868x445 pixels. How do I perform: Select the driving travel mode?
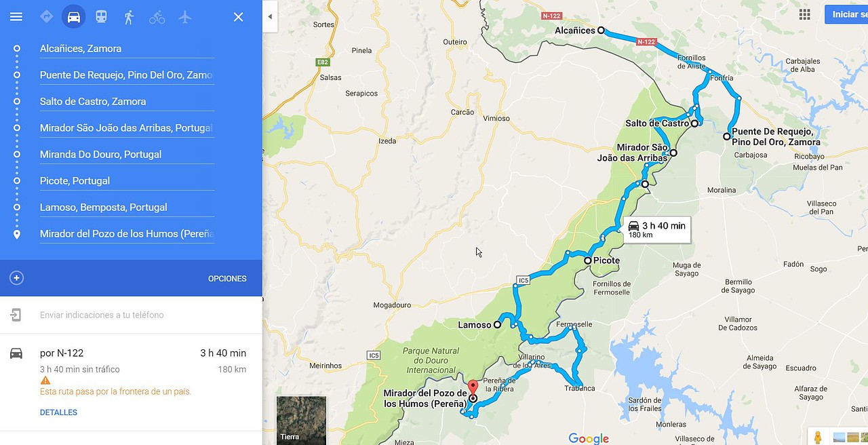click(x=74, y=17)
